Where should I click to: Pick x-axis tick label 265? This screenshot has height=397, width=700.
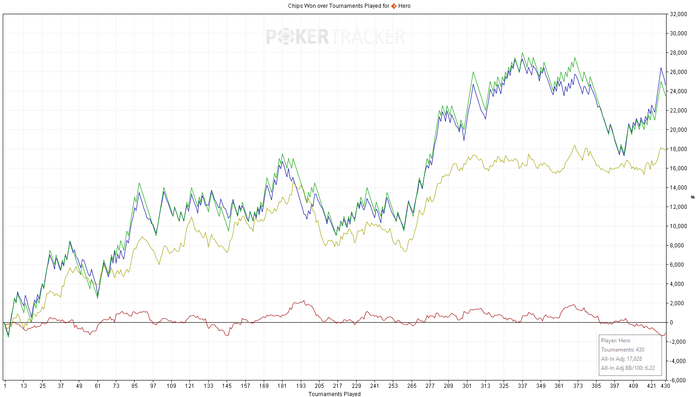pyautogui.click(x=412, y=385)
